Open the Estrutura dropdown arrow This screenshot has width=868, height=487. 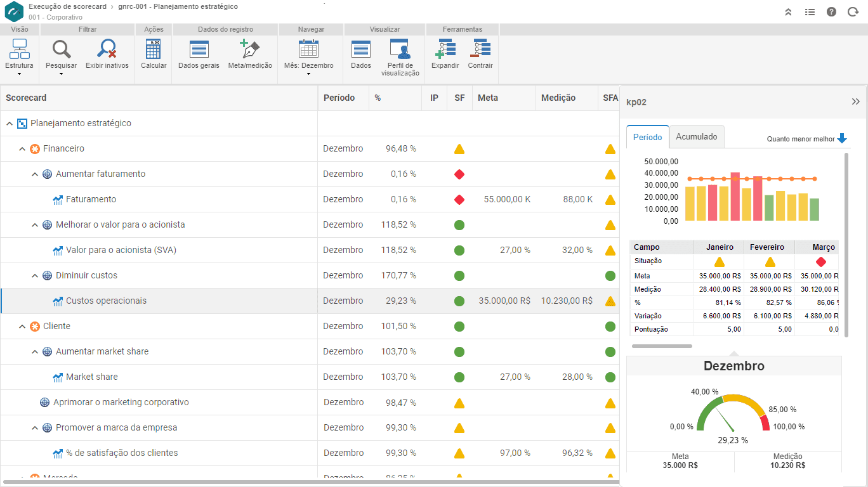click(19, 74)
